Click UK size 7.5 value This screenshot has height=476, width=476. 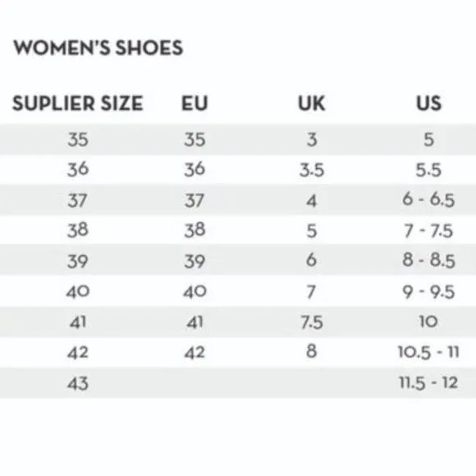[312, 322]
